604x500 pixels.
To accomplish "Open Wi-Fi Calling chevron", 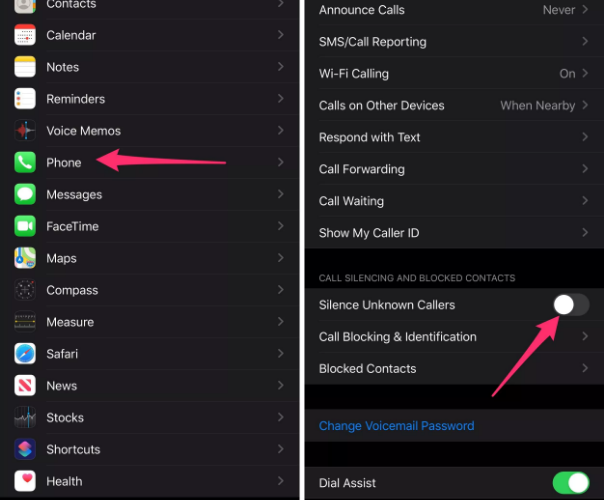I will click(585, 73).
